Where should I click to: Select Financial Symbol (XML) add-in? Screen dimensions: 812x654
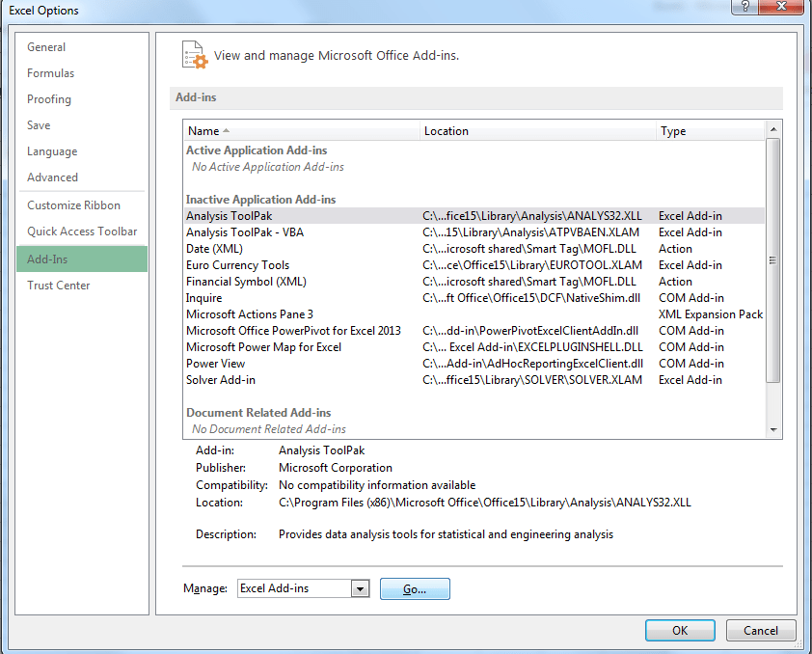click(x=474, y=282)
